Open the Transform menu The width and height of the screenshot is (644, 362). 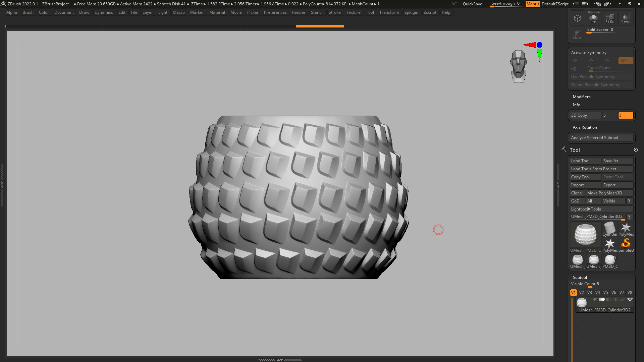(389, 12)
